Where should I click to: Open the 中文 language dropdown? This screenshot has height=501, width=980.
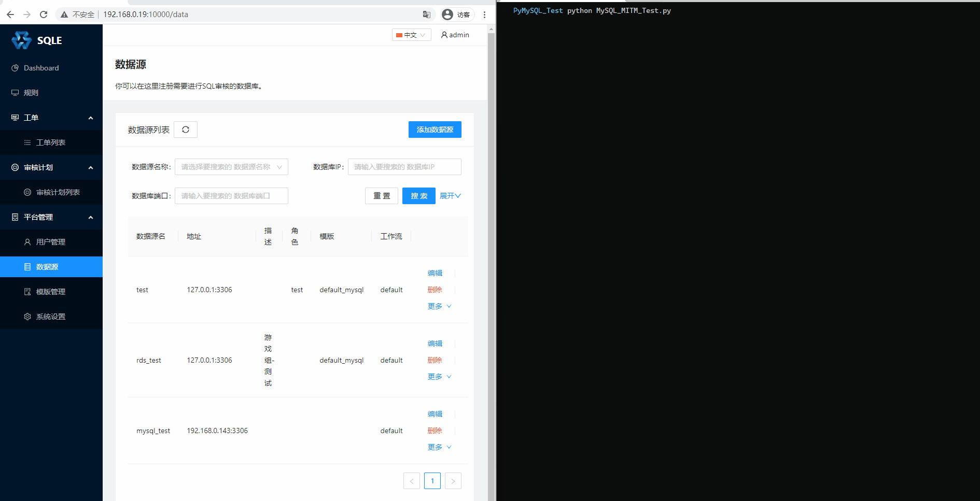[411, 35]
